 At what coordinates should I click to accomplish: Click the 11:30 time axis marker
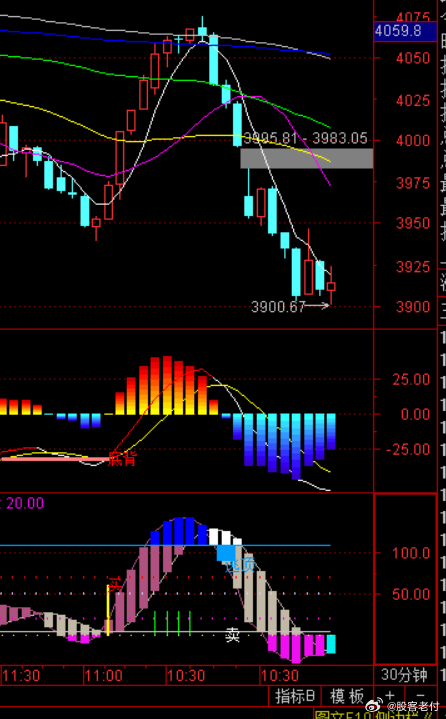[x=21, y=675]
